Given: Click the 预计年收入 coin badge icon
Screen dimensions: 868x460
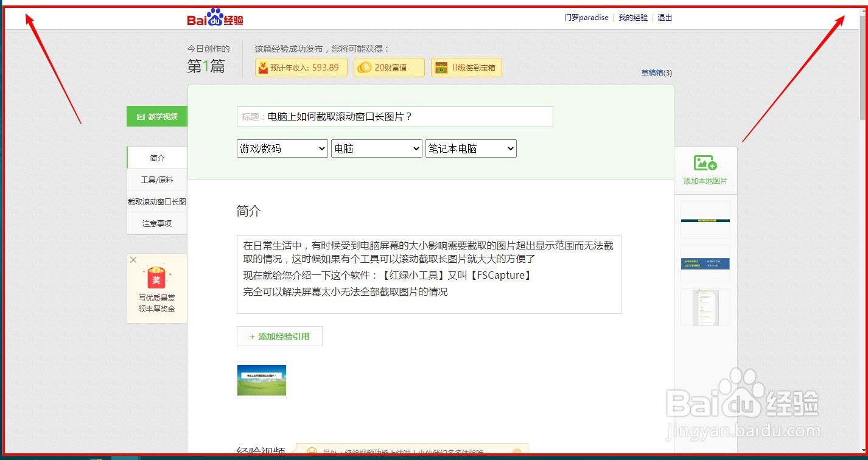Looking at the screenshot, I should coord(263,68).
